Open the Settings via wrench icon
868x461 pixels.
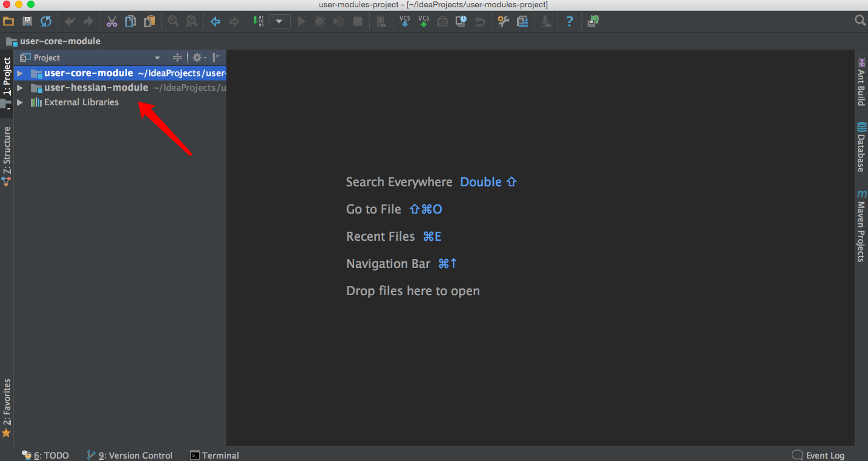pos(503,21)
